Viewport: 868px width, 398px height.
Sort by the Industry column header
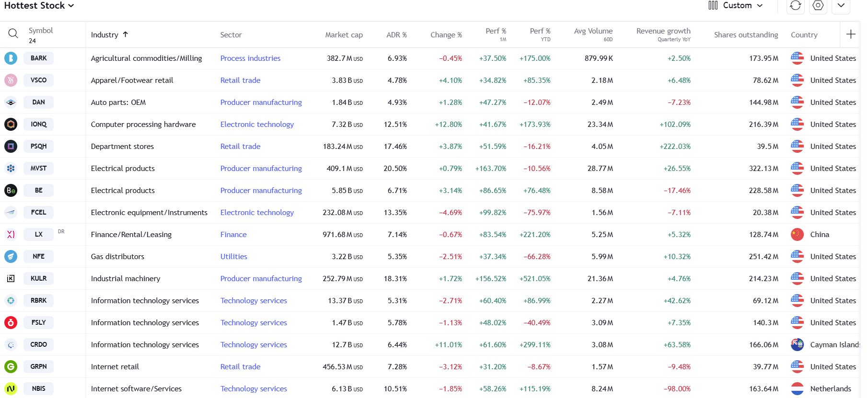pyautogui.click(x=105, y=35)
